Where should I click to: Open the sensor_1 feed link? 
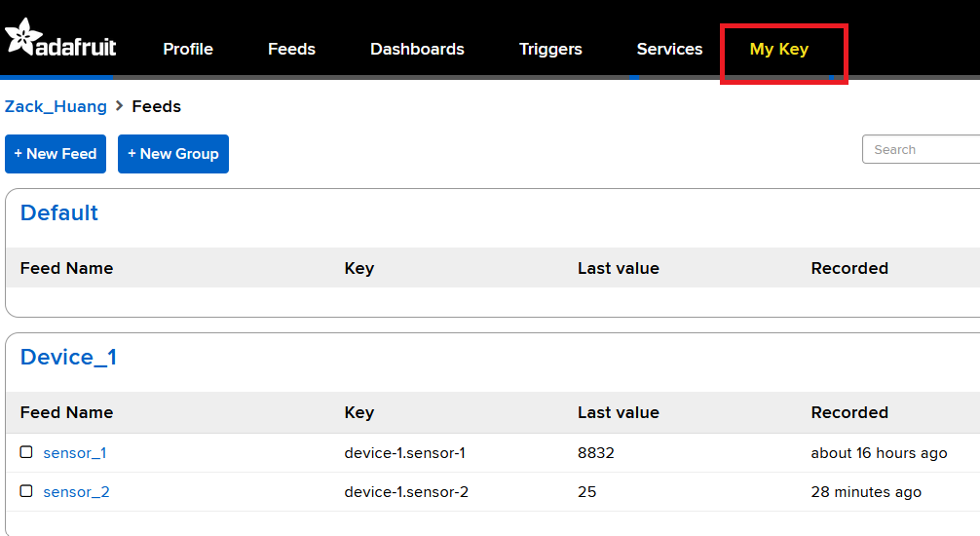coord(75,453)
